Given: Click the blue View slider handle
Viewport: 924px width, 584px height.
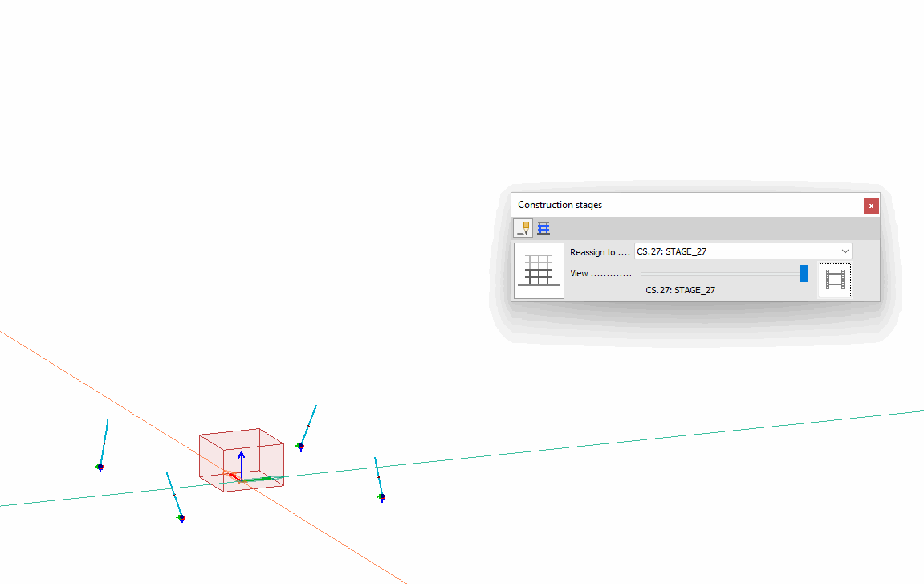Looking at the screenshot, I should coord(803,274).
